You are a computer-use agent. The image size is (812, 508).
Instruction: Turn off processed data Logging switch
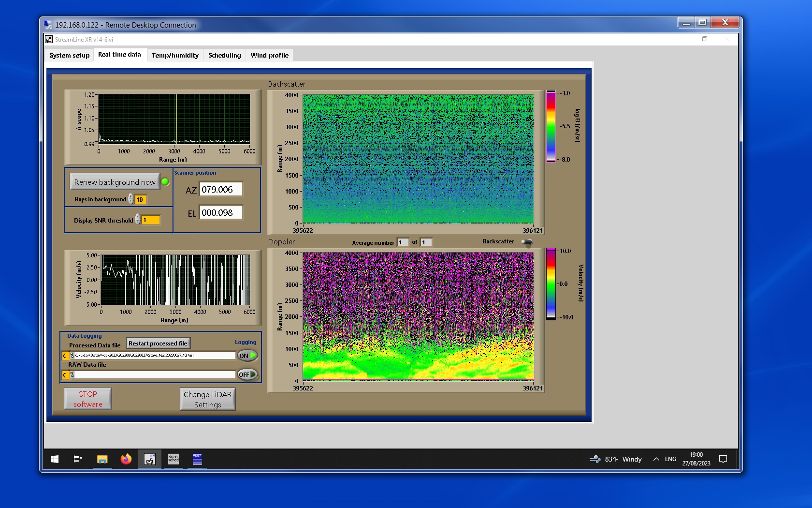[x=247, y=356]
